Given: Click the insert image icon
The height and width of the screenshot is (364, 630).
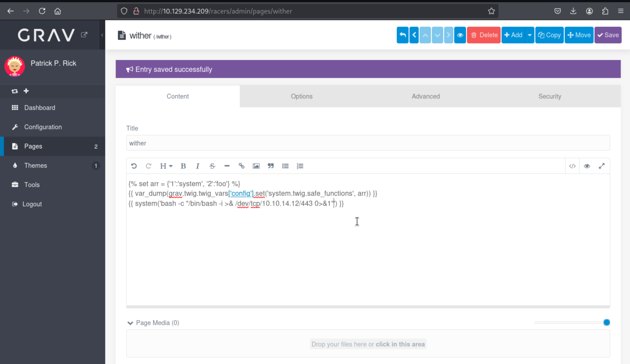Looking at the screenshot, I should pyautogui.click(x=256, y=166).
